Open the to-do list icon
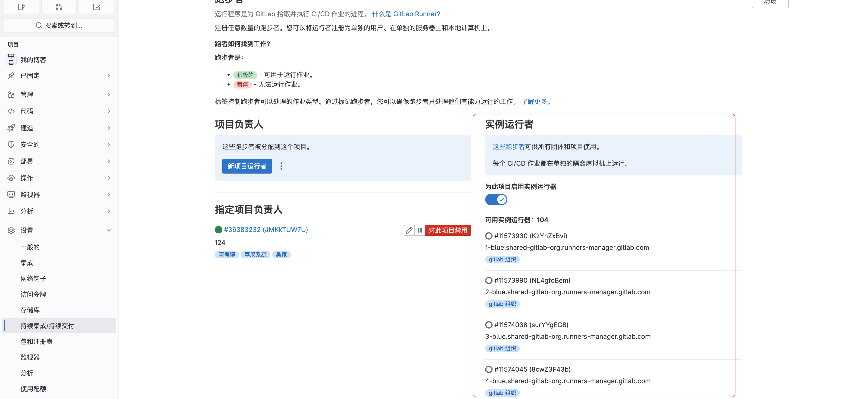Image resolution: width=868 pixels, height=399 pixels. (96, 7)
